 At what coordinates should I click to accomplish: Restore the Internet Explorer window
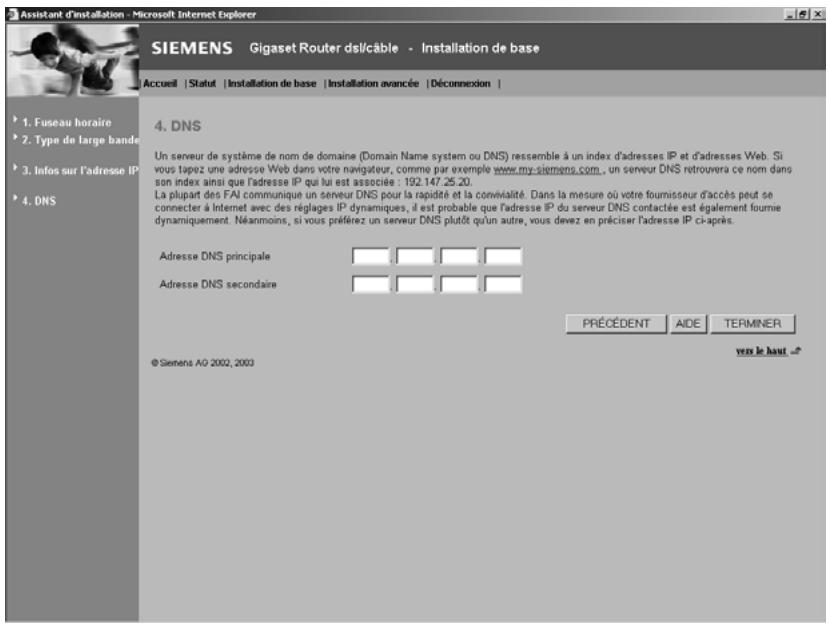coord(803,15)
